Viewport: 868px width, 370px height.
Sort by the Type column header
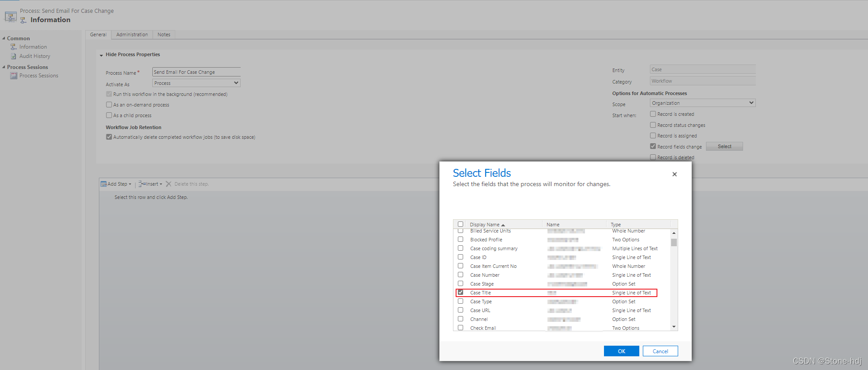point(615,225)
